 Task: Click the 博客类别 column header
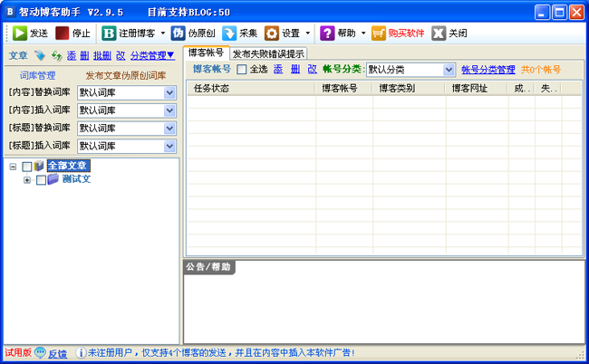coord(409,89)
